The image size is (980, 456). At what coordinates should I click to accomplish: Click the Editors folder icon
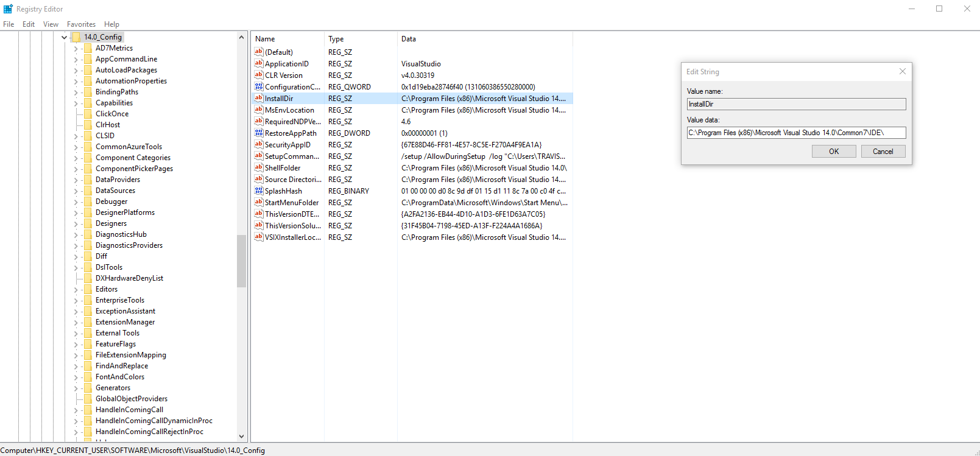(88, 289)
